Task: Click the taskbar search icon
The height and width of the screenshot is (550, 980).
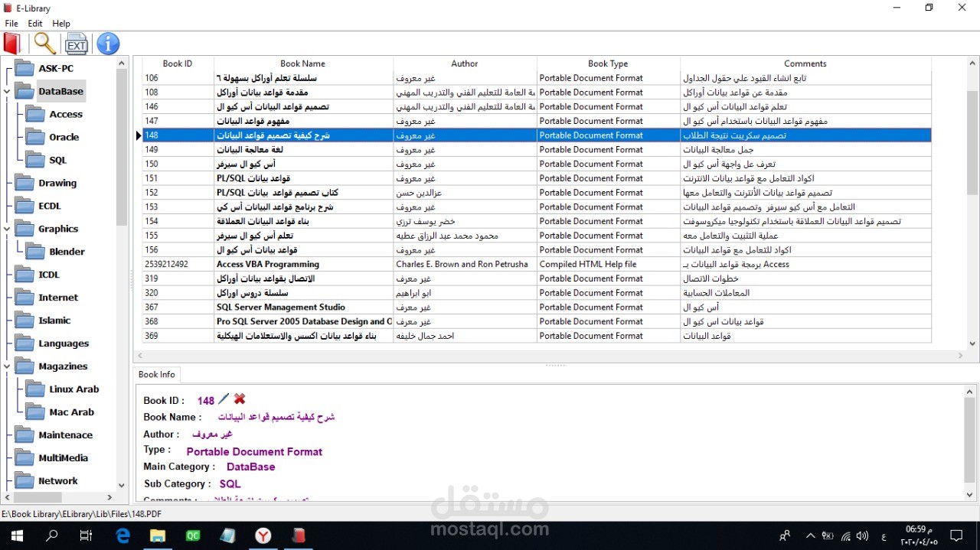Action: (x=51, y=535)
